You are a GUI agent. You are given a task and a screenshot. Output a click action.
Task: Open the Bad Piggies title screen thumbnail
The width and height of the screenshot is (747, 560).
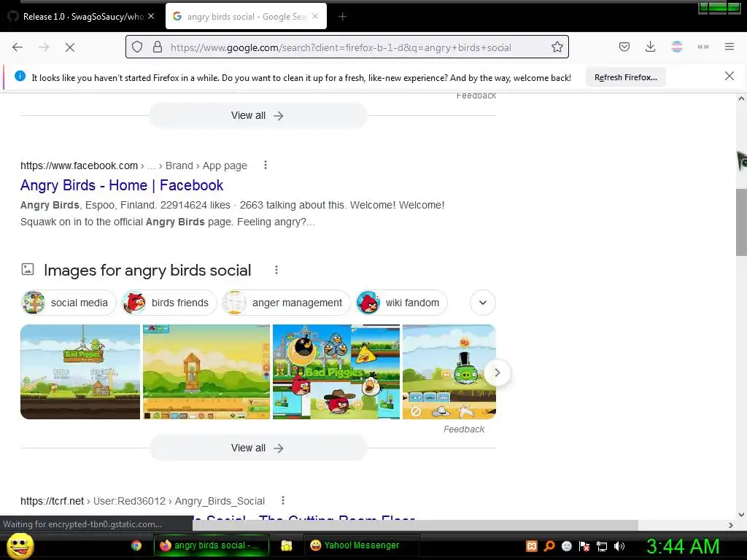pos(80,372)
